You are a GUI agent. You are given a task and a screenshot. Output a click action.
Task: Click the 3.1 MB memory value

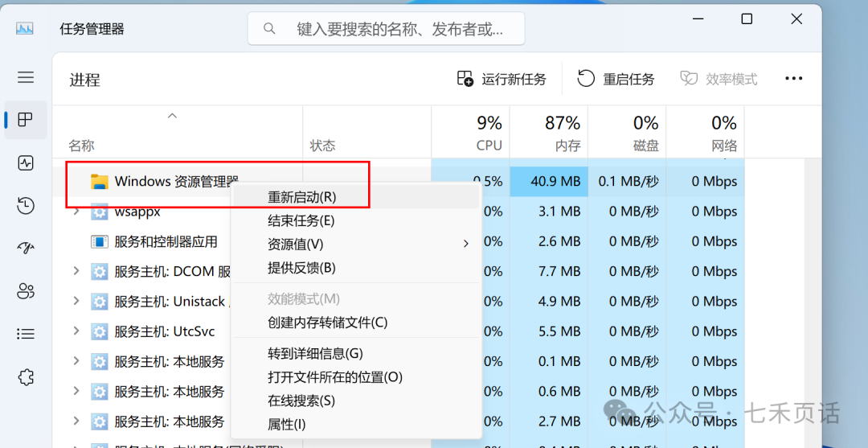click(x=558, y=212)
